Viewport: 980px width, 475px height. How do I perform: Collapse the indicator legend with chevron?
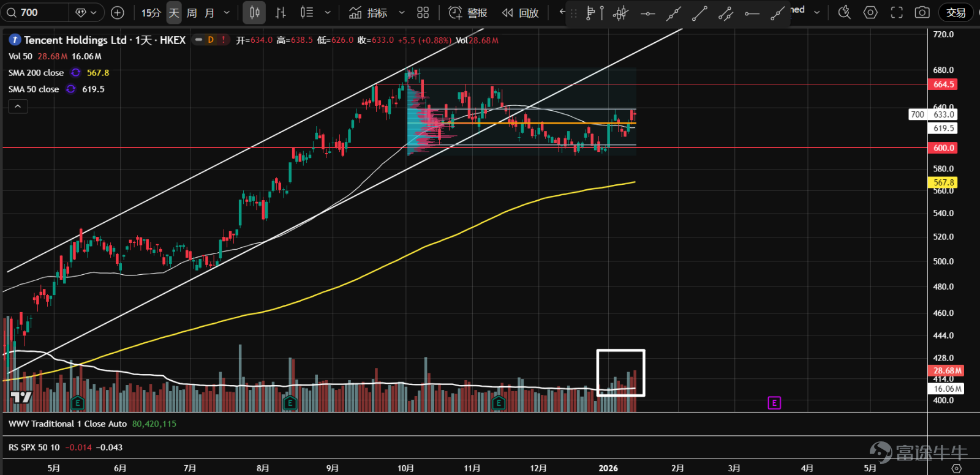pyautogui.click(x=18, y=107)
